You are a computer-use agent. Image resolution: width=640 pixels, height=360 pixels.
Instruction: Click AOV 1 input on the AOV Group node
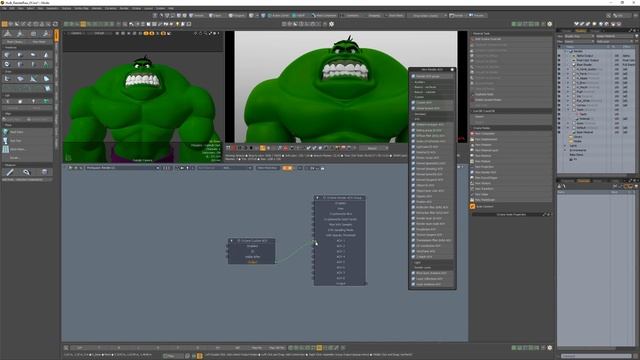coord(340,241)
